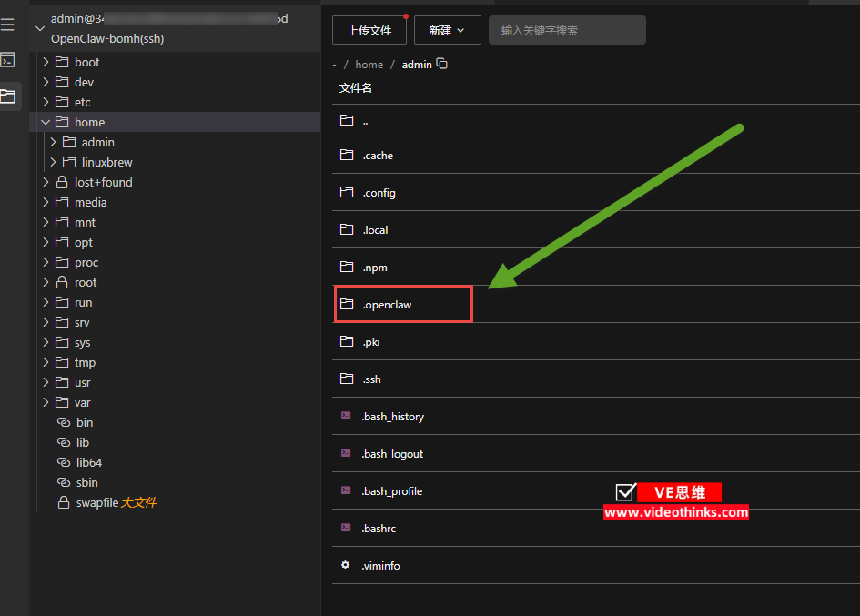The image size is (860, 616).
Task: Click the folder icon next to .npm
Action: [x=346, y=267]
